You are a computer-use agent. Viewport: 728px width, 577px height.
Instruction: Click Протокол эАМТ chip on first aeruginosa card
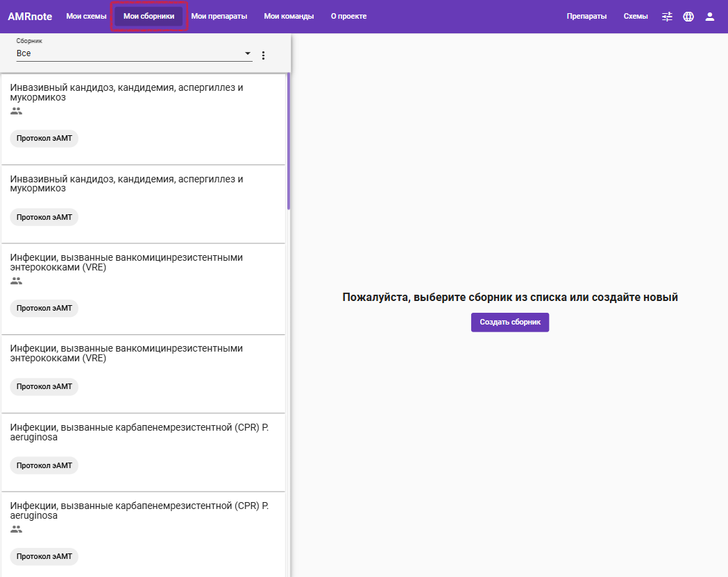tap(44, 465)
